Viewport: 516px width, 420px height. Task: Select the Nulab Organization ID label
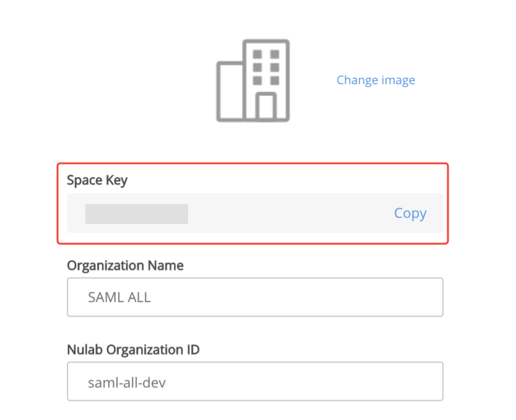pos(133,349)
